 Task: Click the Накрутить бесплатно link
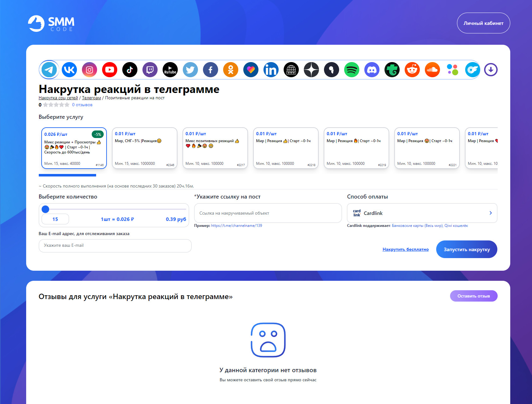pyautogui.click(x=406, y=249)
